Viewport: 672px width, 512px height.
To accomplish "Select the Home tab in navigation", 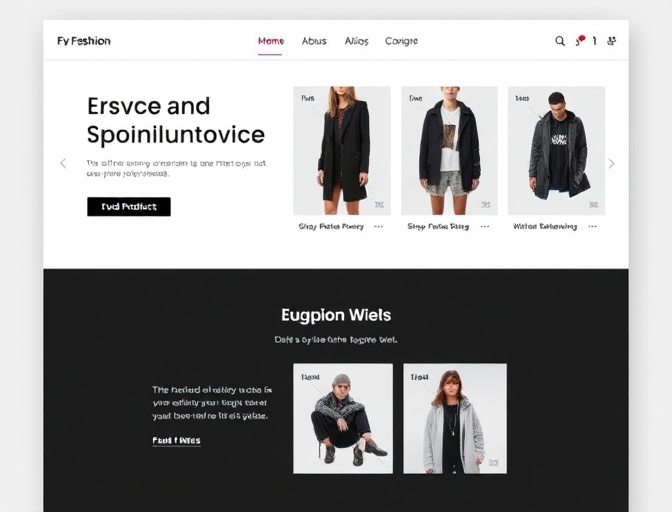I will 270,41.
